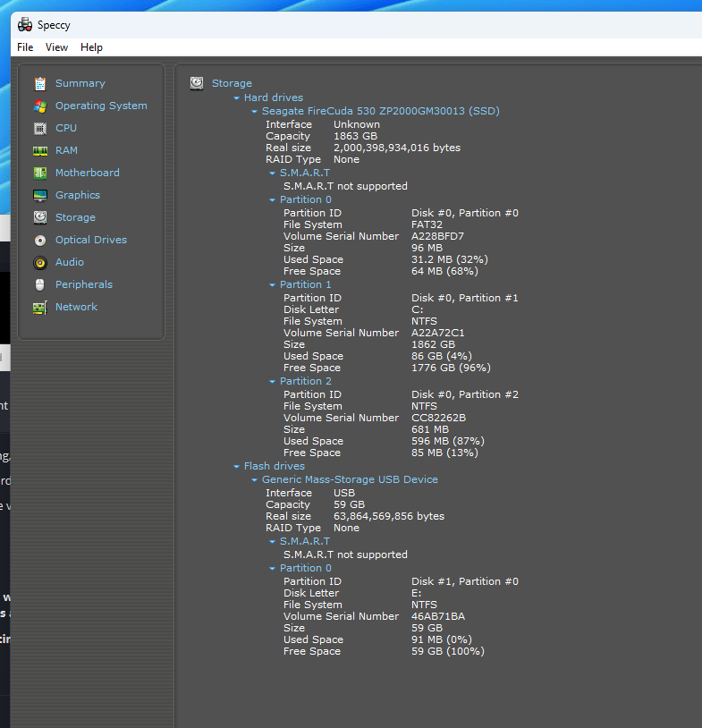This screenshot has width=702, height=728.
Task: Click the Storage hard disk sidebar icon
Action: (x=40, y=217)
